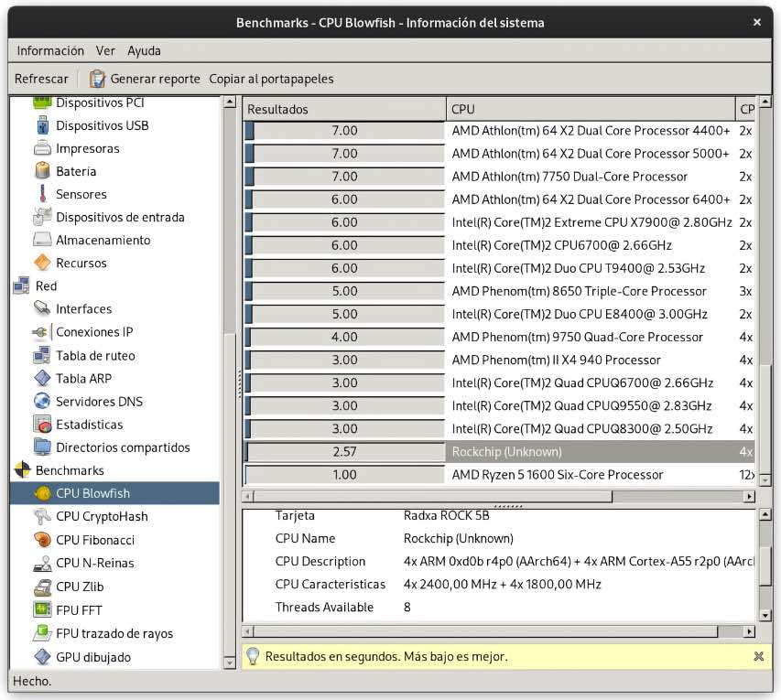The width and height of the screenshot is (781, 700).
Task: Click the Sensores thermometer icon
Action: 42,194
